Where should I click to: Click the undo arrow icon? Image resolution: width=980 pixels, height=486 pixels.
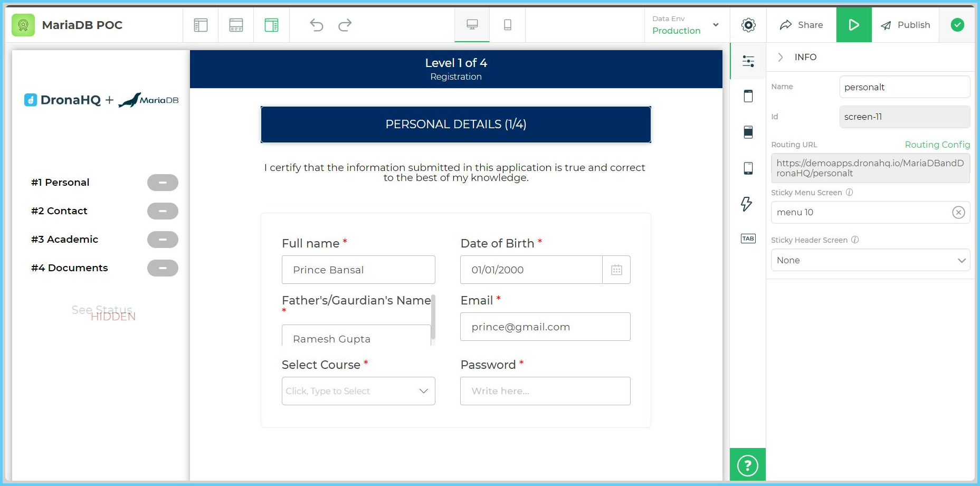coord(316,25)
